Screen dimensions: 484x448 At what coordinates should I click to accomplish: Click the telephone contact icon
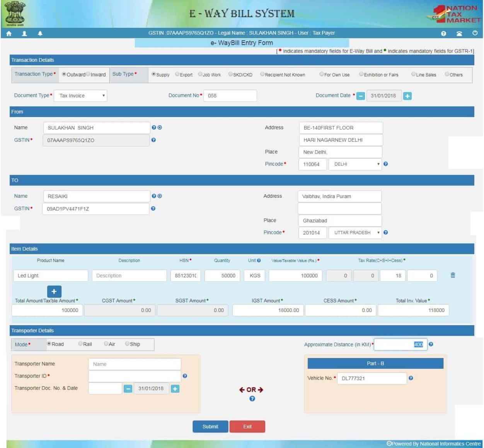click(459, 34)
